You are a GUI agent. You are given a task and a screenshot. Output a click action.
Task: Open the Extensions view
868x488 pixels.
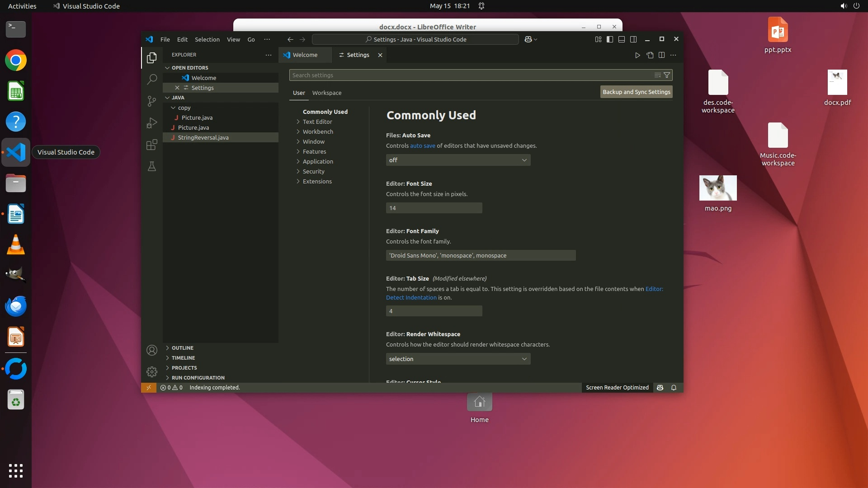152,145
